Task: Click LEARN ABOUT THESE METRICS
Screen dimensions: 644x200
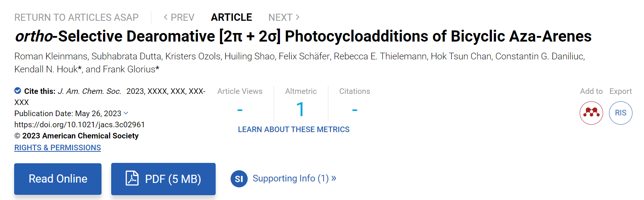Action: [x=294, y=129]
